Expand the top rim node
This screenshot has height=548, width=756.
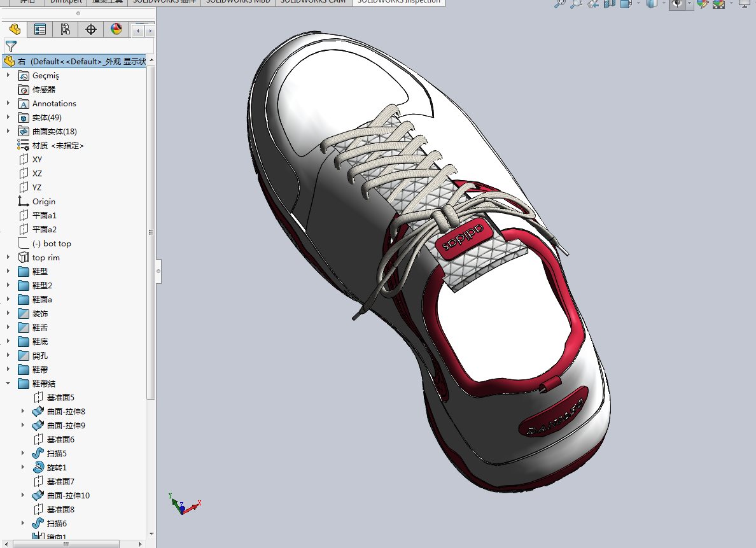tap(8, 257)
